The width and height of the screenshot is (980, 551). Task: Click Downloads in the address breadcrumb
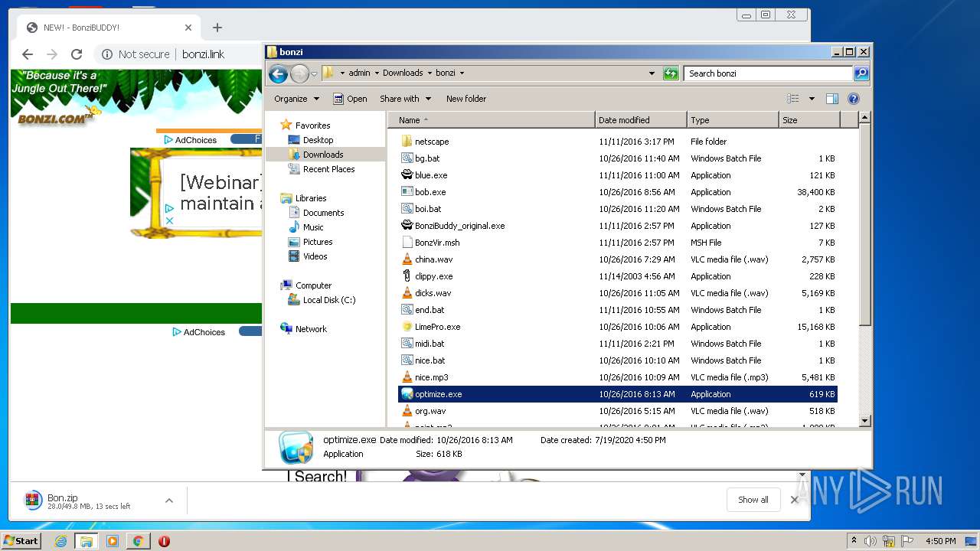pyautogui.click(x=403, y=73)
